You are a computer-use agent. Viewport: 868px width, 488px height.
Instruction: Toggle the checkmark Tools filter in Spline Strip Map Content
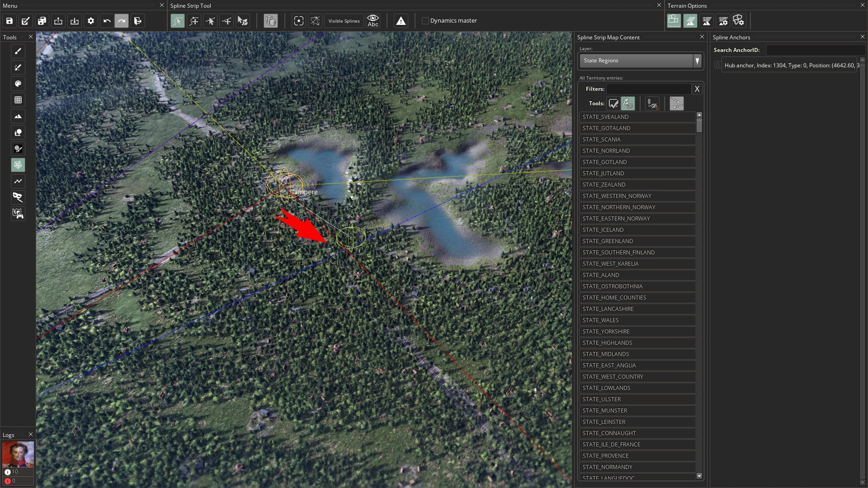(613, 103)
